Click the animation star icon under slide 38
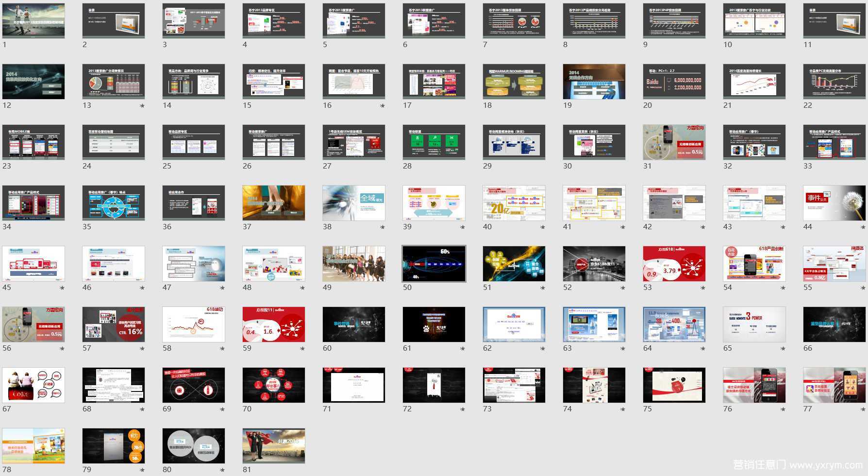 point(383,227)
